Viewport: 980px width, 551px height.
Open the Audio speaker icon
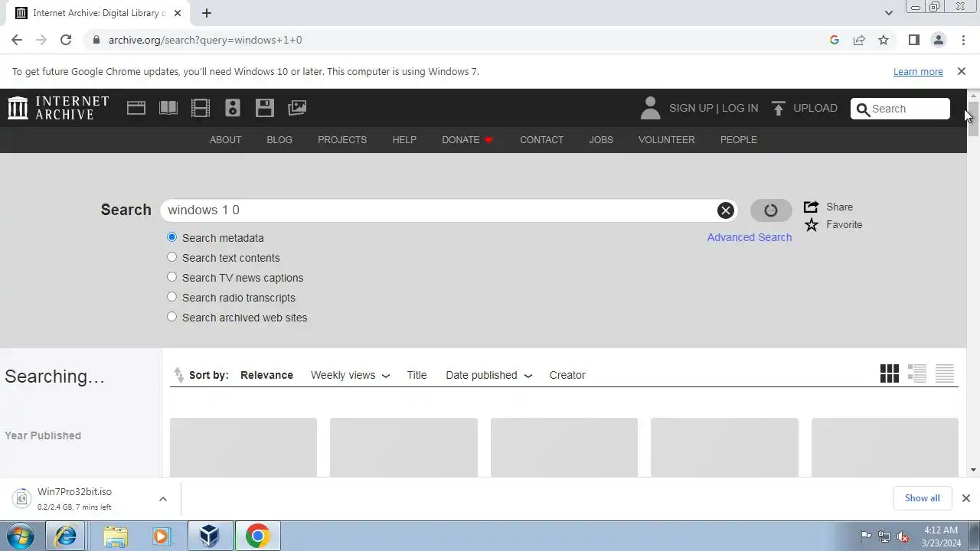(x=233, y=108)
